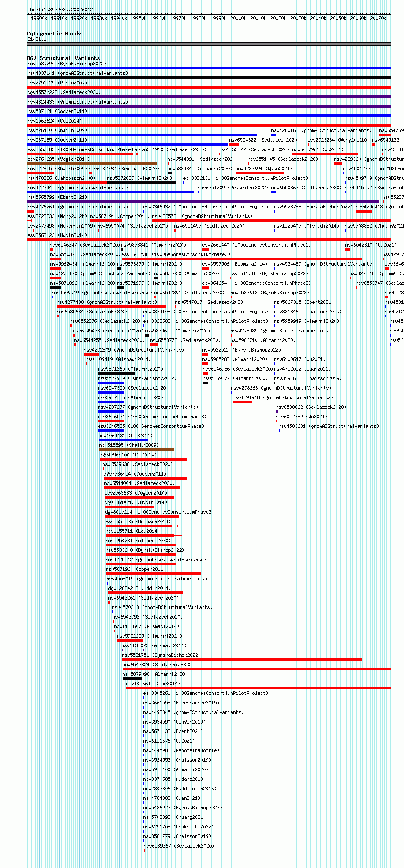Click nsv5667315 (Ebert2021) label
404x868 pixels.
tap(304, 302)
